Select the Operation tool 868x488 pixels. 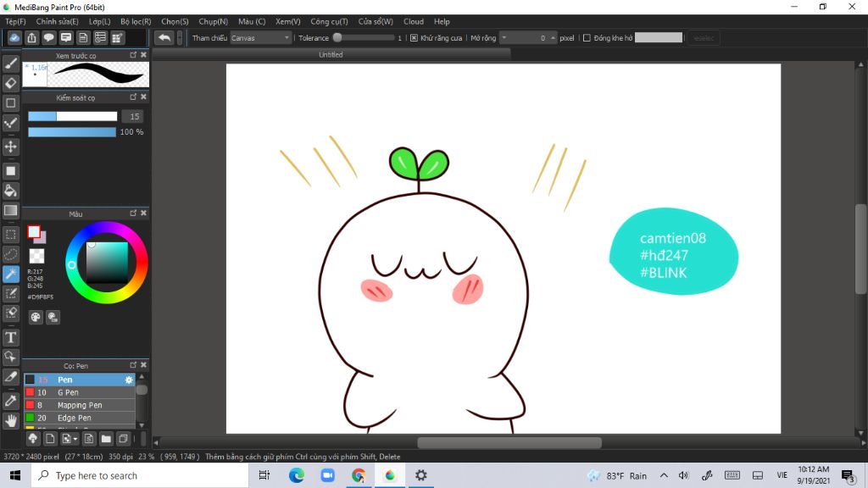(10, 357)
